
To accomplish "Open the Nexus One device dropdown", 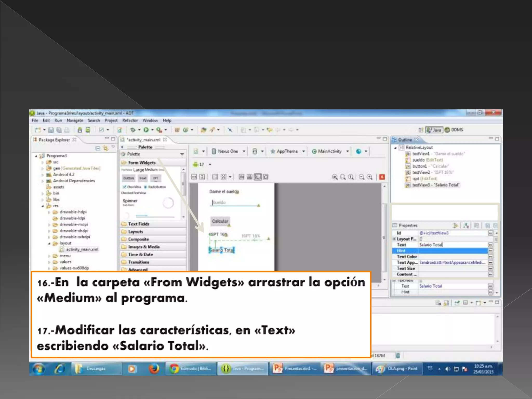I will (244, 151).
